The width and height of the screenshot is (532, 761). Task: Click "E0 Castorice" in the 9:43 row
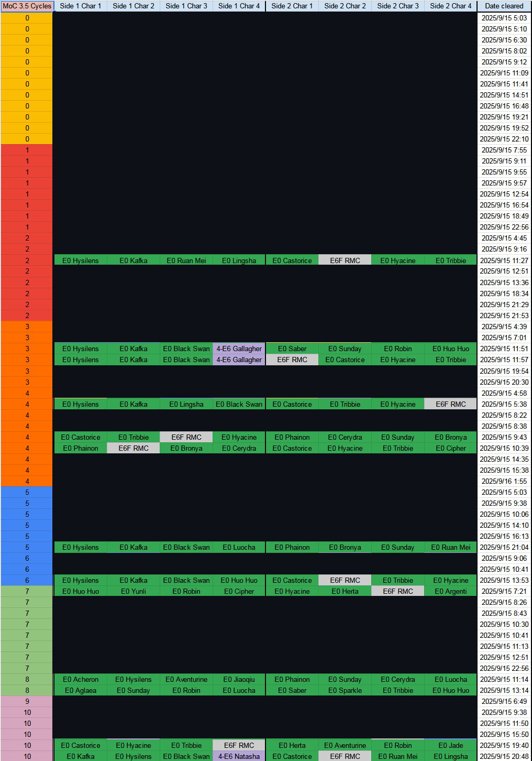(x=81, y=437)
